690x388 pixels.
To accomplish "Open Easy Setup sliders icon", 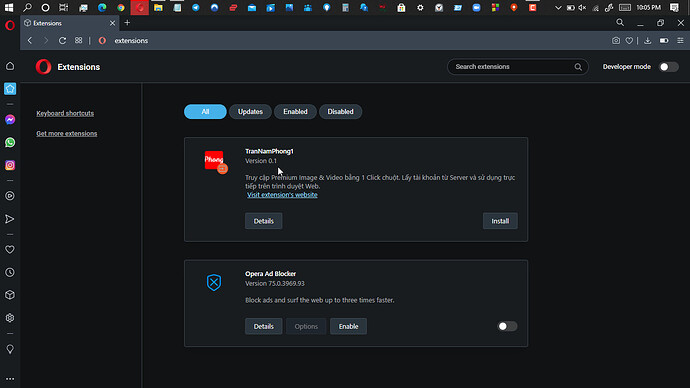I will pos(680,40).
